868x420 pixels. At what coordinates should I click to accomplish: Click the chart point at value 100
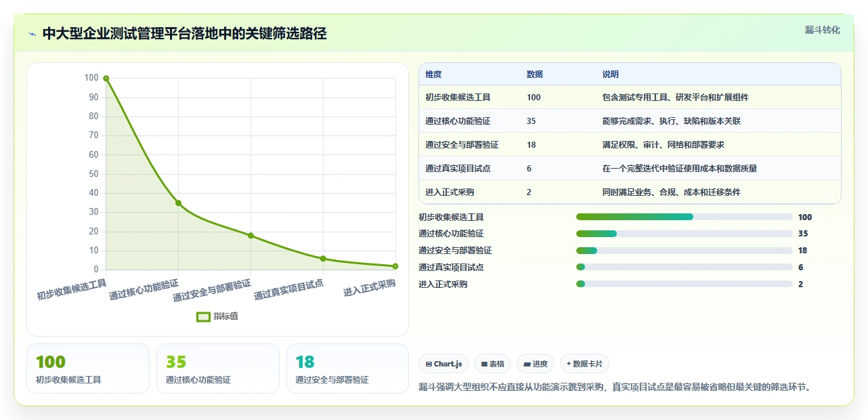pos(106,79)
